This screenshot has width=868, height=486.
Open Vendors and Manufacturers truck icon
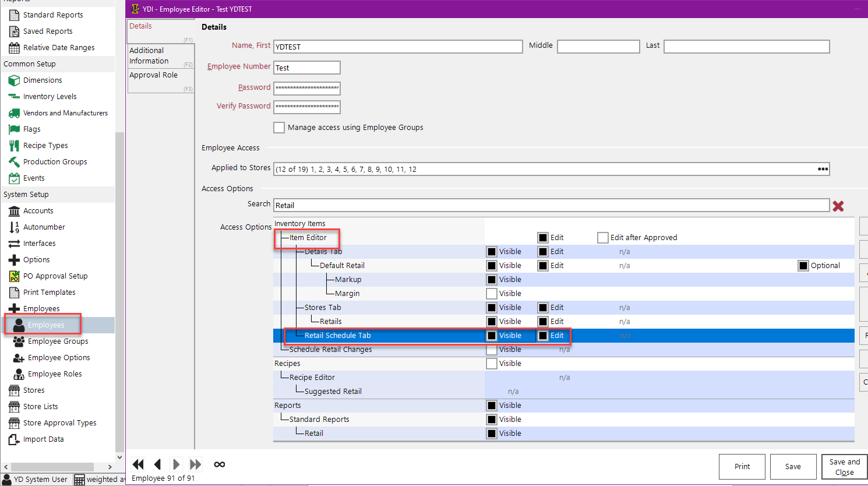[14, 113]
